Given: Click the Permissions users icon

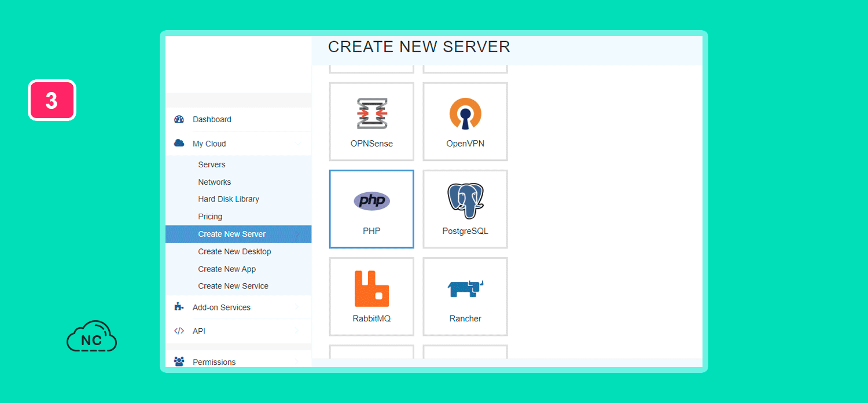Looking at the screenshot, I should coord(179,362).
